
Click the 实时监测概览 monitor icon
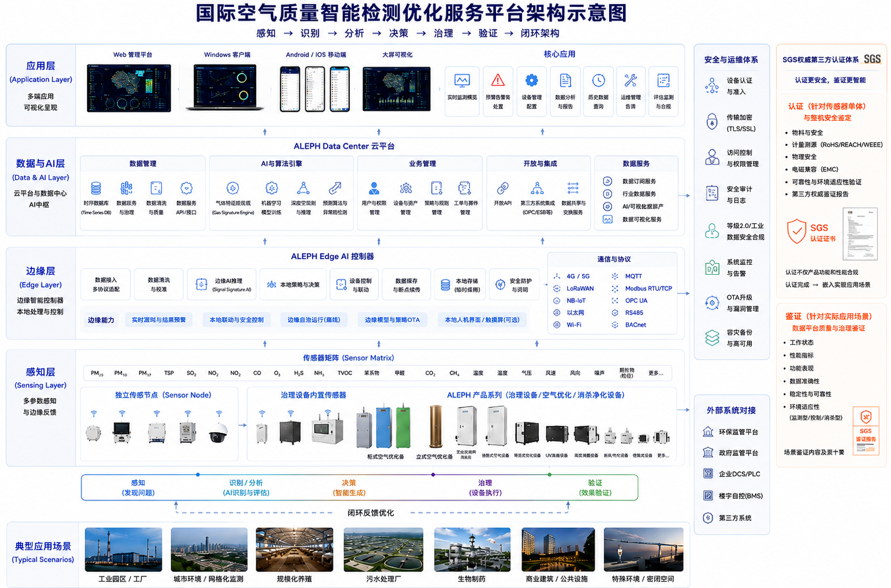tap(462, 80)
